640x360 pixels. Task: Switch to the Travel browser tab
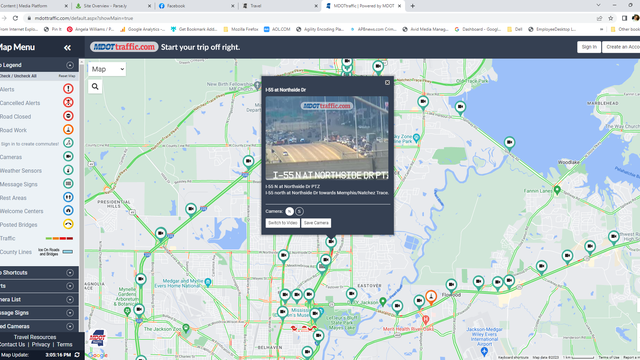(x=280, y=6)
